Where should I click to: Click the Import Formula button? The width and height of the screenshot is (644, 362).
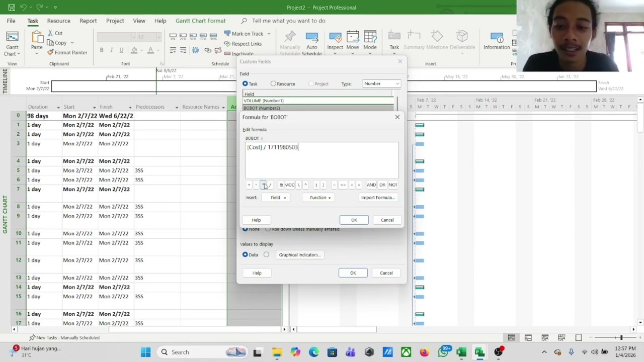click(x=377, y=198)
